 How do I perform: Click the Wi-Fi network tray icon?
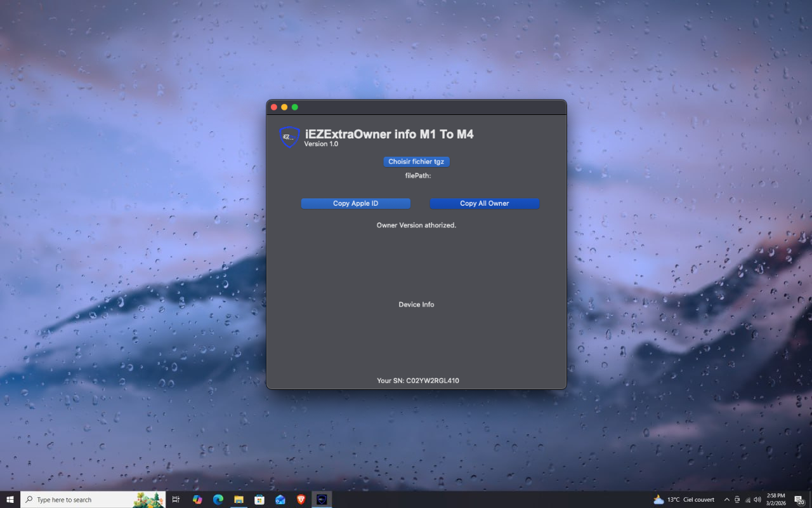pyautogui.click(x=747, y=500)
